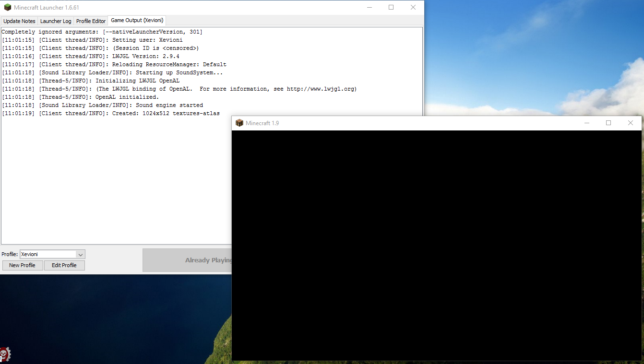Click the http://www.lwjgl.org text in log

(320, 89)
